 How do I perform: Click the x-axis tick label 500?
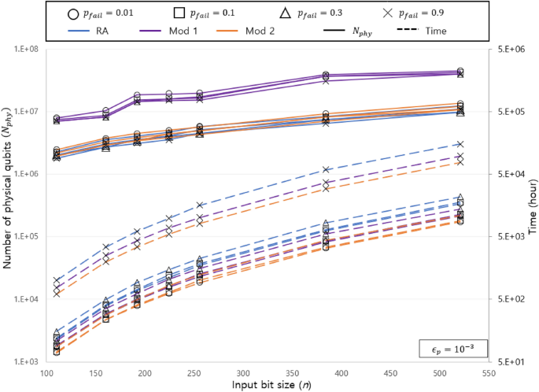coord(440,374)
